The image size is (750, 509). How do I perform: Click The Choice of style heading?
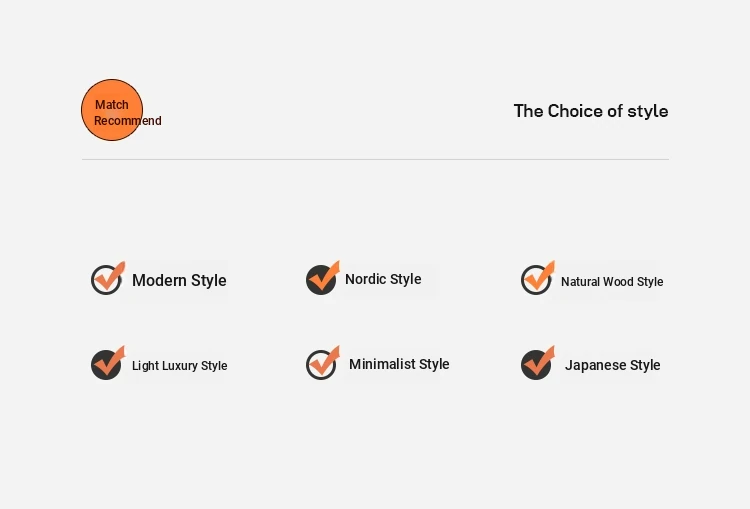[x=591, y=111]
